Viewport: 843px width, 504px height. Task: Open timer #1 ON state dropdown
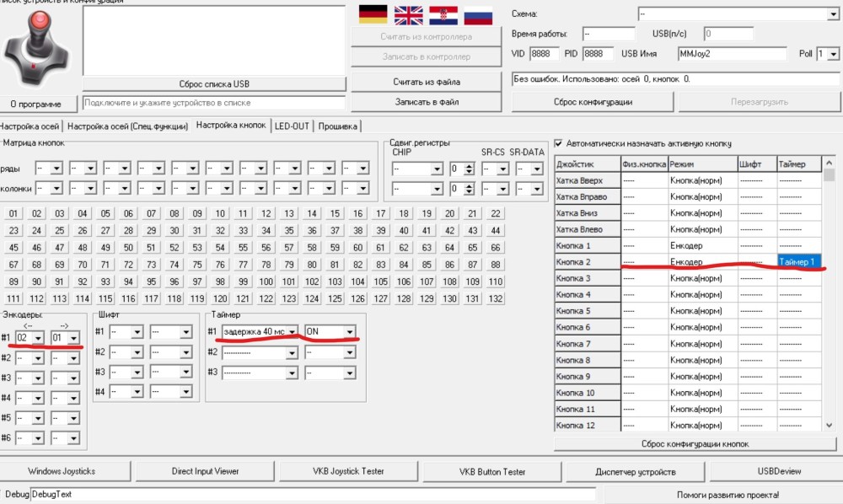point(349,332)
